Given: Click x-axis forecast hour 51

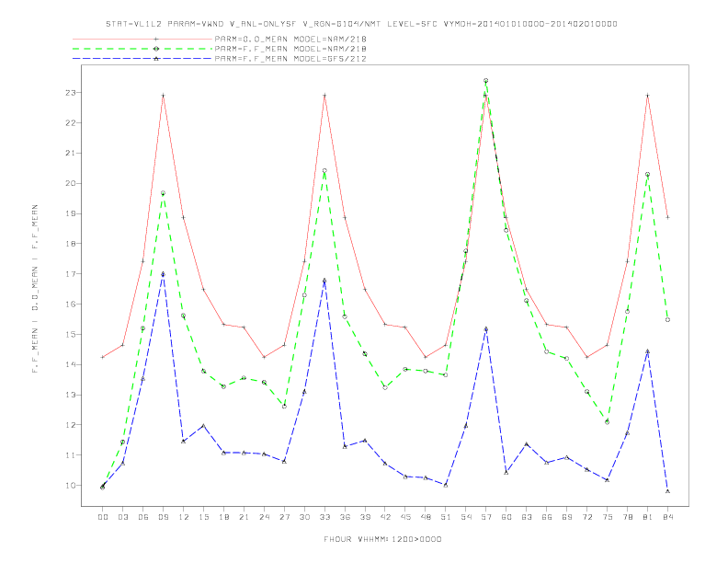Looking at the screenshot, I should coord(446,517).
